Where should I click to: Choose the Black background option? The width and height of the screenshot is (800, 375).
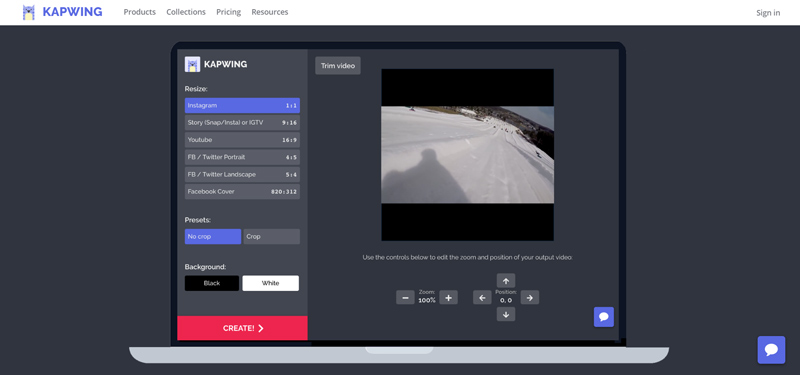click(x=212, y=283)
